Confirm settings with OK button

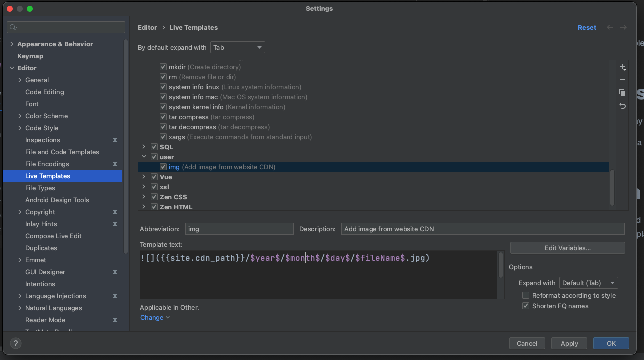point(611,343)
